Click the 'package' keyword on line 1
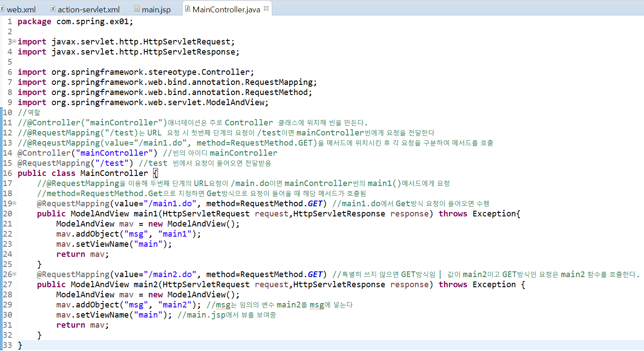This screenshot has height=351, width=644. (34, 22)
